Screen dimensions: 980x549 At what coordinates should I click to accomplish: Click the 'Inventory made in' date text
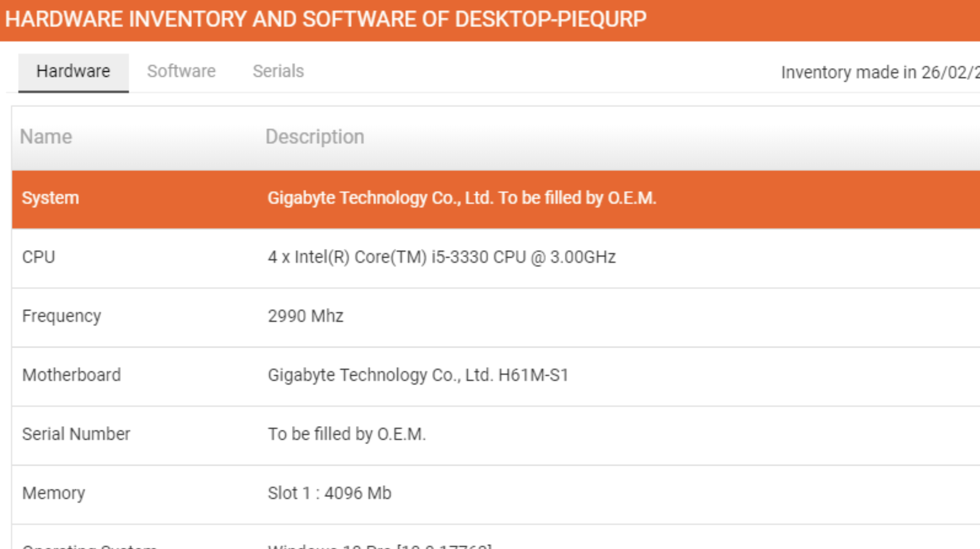tap(880, 72)
